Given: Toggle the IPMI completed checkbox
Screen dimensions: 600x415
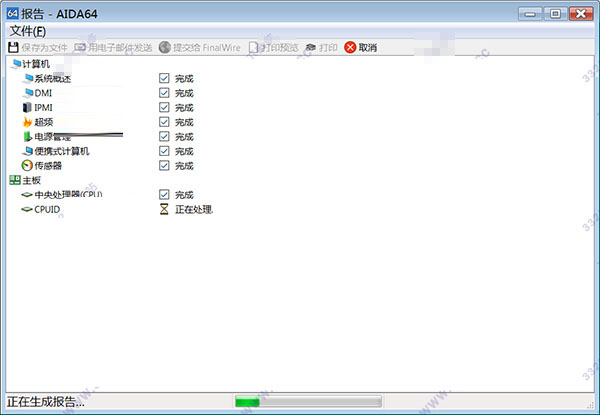Looking at the screenshot, I should (x=164, y=107).
